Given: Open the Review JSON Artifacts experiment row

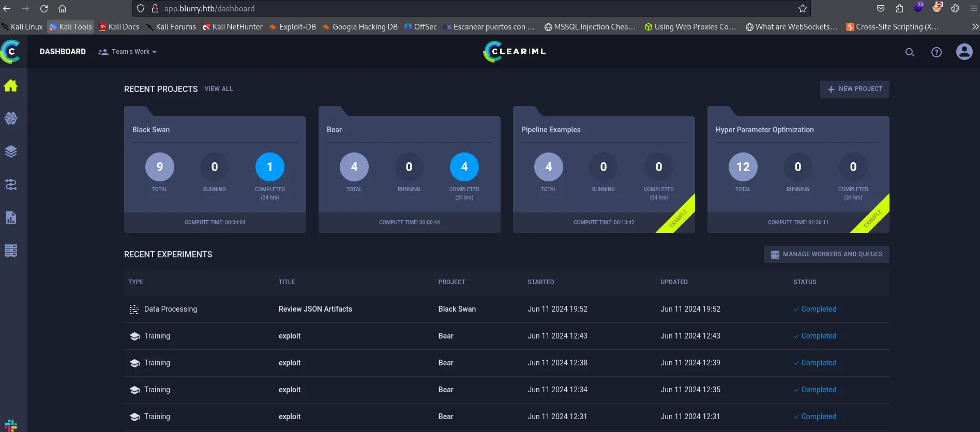Looking at the screenshot, I should click(507, 309).
